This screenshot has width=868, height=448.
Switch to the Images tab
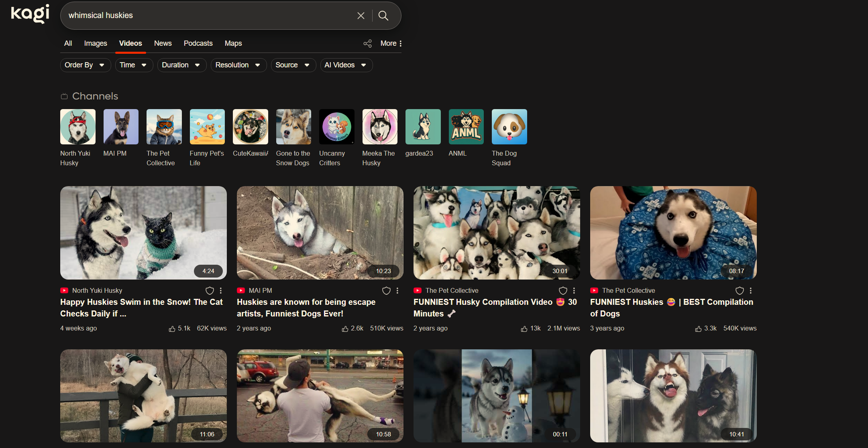tap(96, 43)
